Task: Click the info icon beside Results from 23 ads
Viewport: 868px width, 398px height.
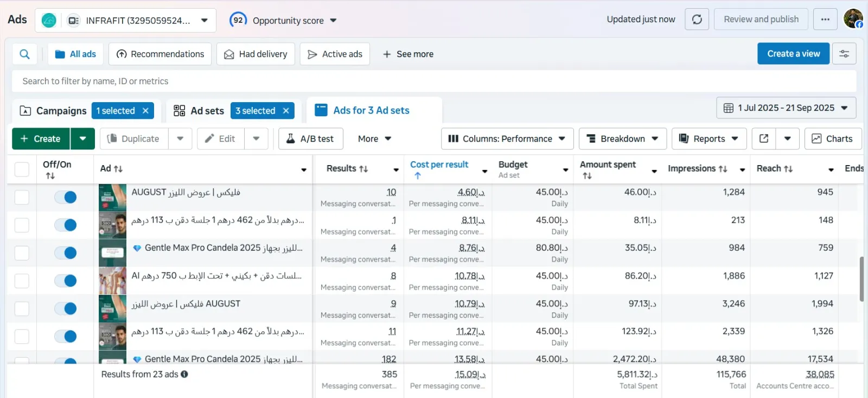Action: pos(184,374)
